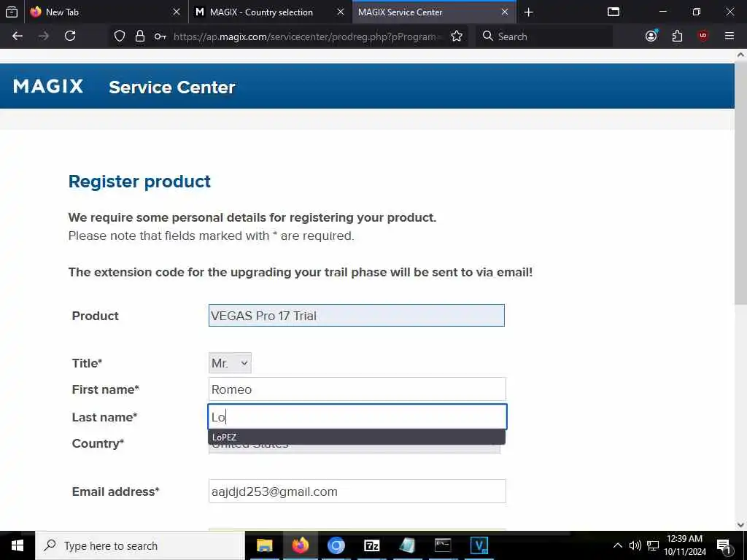The image size is (747, 560).
Task: Click the Service Center header title
Action: pyautogui.click(x=172, y=87)
